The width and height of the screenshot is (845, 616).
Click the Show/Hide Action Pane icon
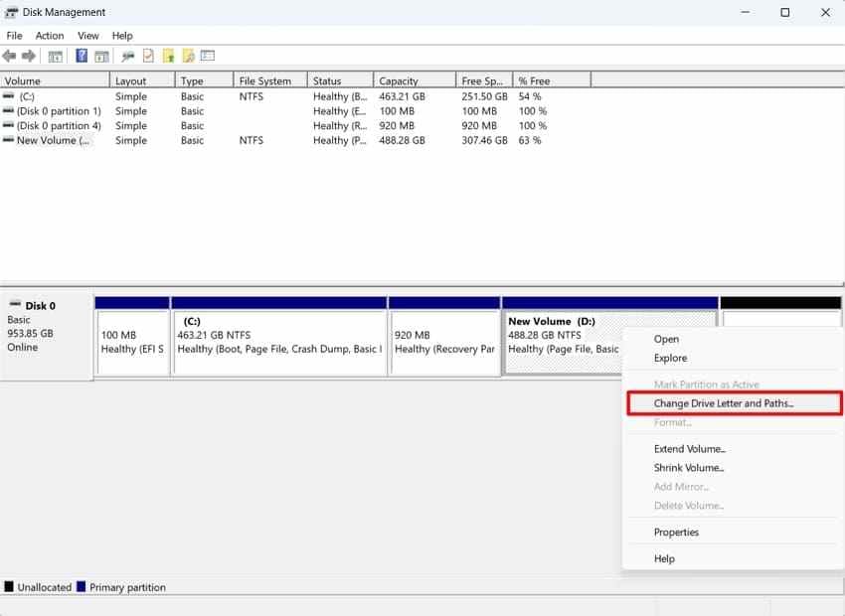click(x=101, y=56)
